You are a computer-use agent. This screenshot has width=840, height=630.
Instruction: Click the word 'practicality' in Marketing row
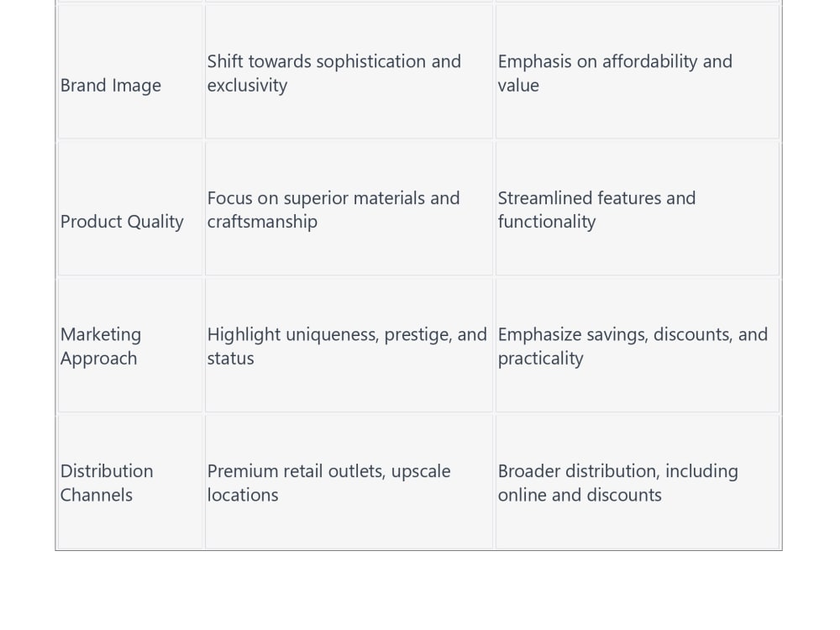(x=540, y=359)
